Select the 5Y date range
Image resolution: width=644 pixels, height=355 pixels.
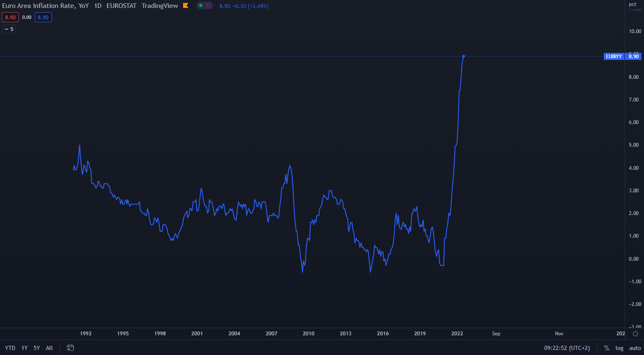(x=37, y=348)
